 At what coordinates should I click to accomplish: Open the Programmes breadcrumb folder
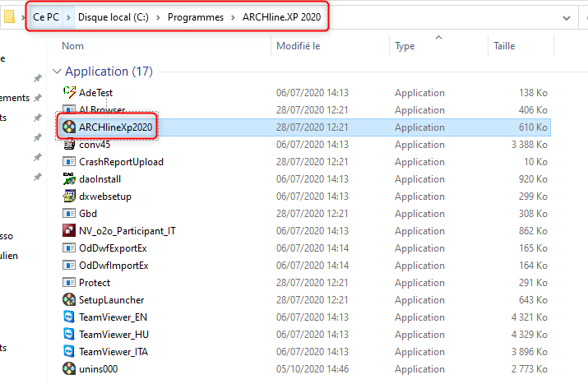[x=196, y=17]
